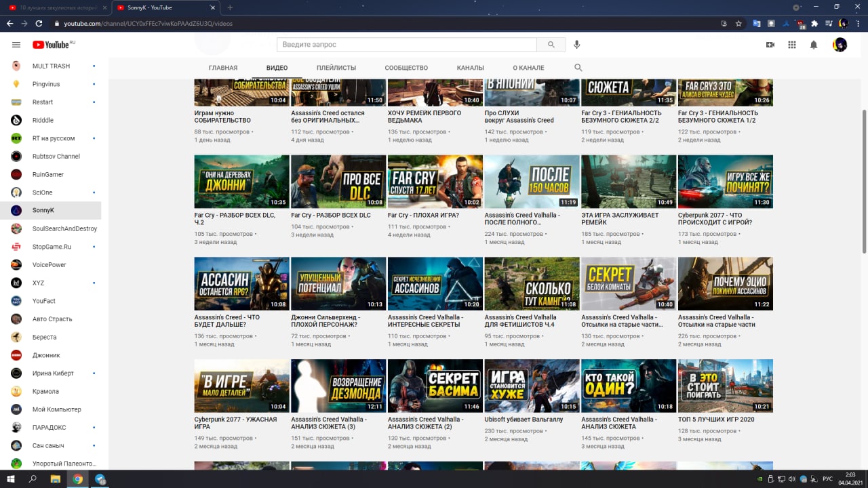This screenshot has height=488, width=868.
Task: Open the account avatar menu
Action: pos(840,45)
